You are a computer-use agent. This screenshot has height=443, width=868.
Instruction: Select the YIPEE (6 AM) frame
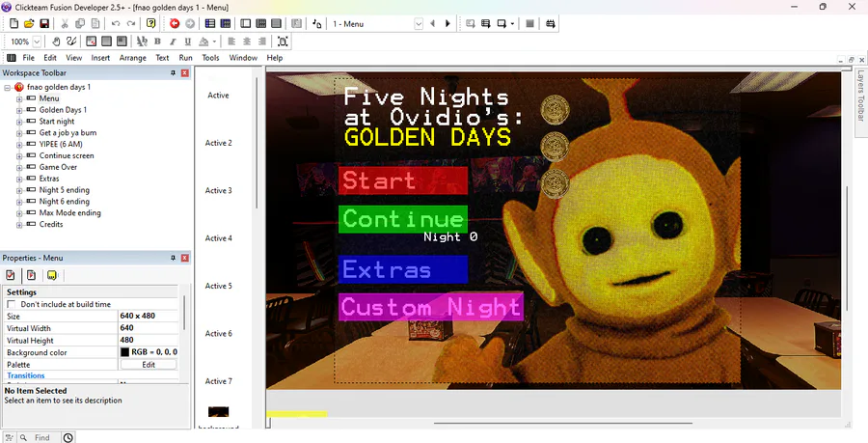61,144
